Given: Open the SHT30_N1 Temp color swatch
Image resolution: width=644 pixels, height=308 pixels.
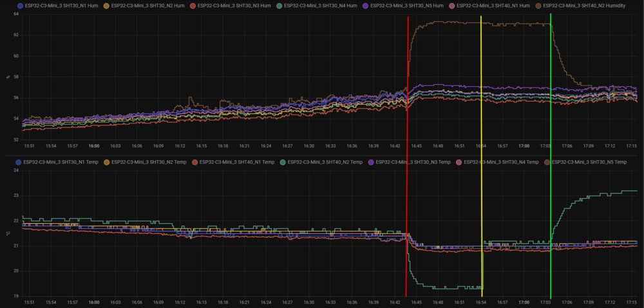Looking at the screenshot, I should (x=18, y=162).
